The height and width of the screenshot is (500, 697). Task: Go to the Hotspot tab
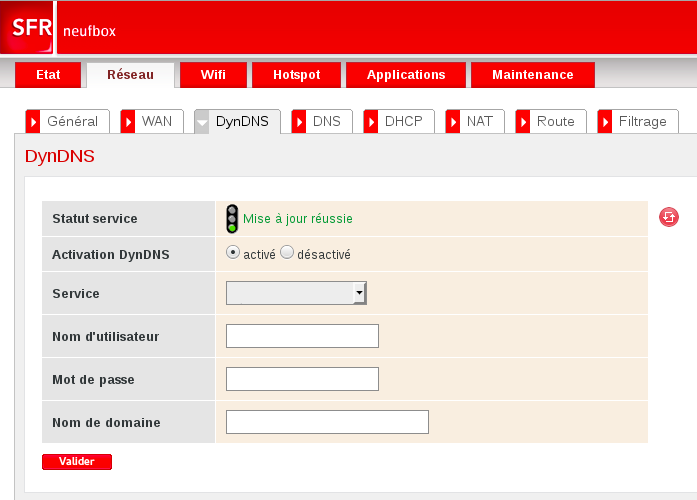point(295,75)
